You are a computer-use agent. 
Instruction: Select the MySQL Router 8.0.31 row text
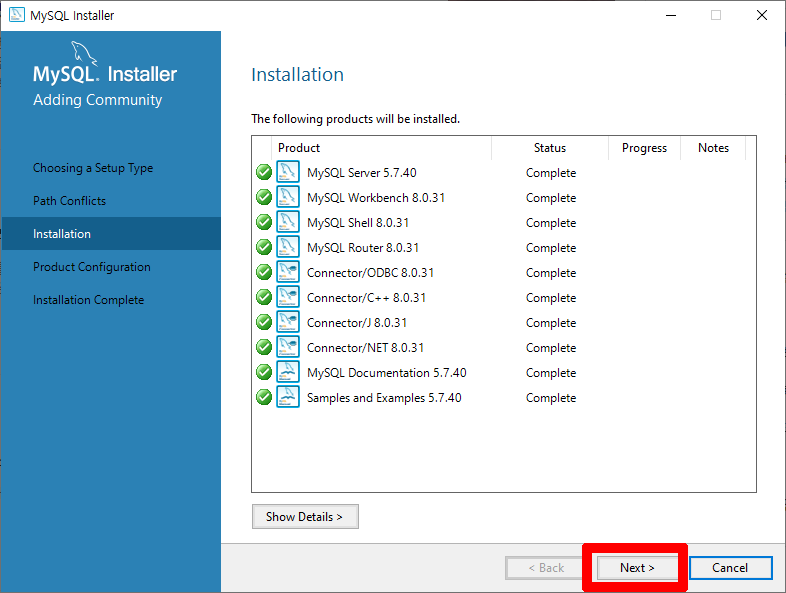[x=363, y=248]
